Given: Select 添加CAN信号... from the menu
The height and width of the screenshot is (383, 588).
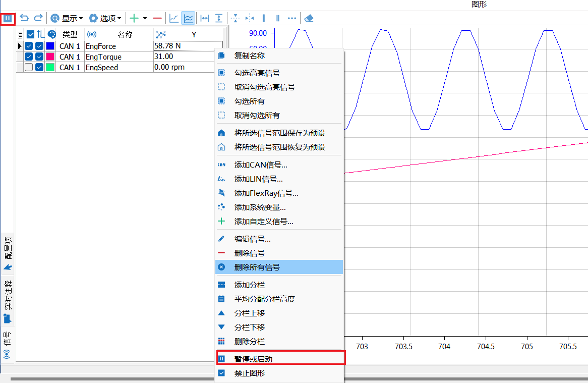Looking at the screenshot, I should (x=279, y=165).
